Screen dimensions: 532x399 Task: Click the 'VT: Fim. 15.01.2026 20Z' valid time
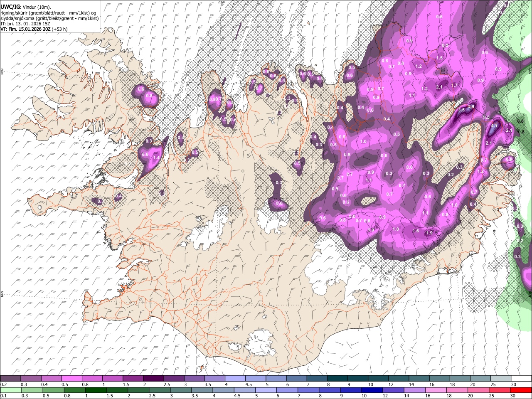(26, 29)
